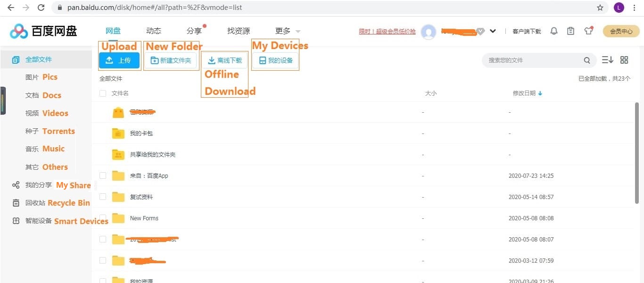Click the notification bell icon
Screen dimensions: 644x283
coord(554,31)
